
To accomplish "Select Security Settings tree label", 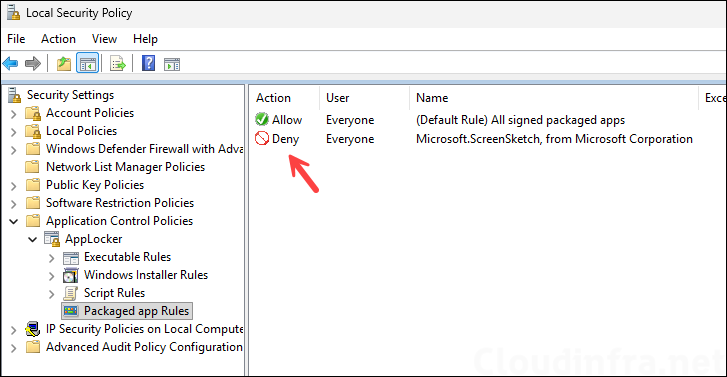I will click(x=70, y=95).
